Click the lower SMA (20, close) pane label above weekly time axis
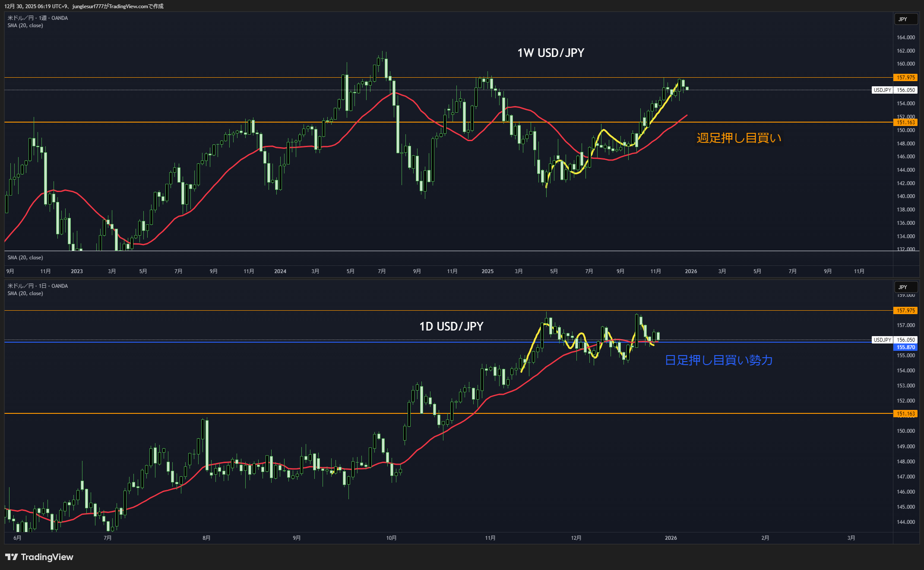The image size is (924, 570). tap(25, 258)
